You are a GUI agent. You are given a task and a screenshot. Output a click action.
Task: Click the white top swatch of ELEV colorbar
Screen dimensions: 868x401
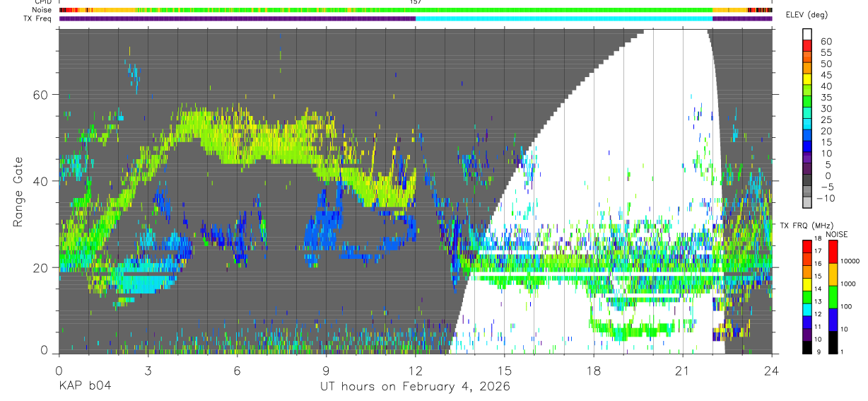click(808, 34)
